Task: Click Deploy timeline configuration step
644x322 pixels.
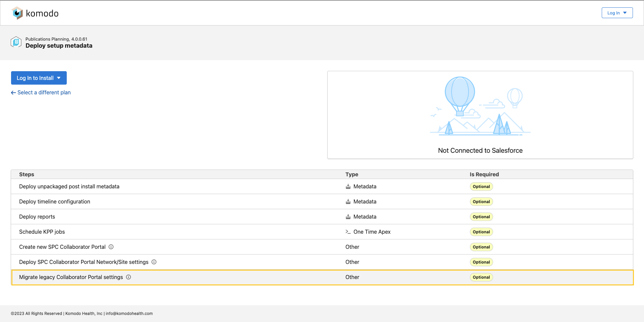Action: point(55,201)
